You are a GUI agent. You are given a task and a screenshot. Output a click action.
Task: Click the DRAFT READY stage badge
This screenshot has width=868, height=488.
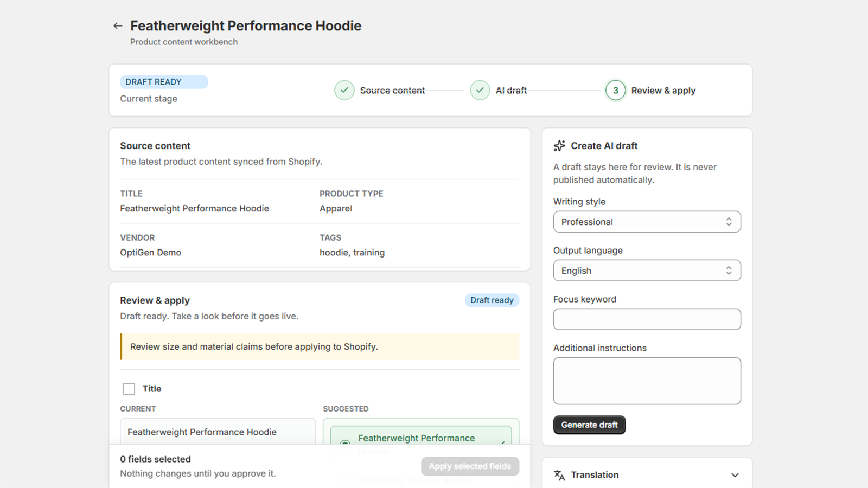point(164,82)
